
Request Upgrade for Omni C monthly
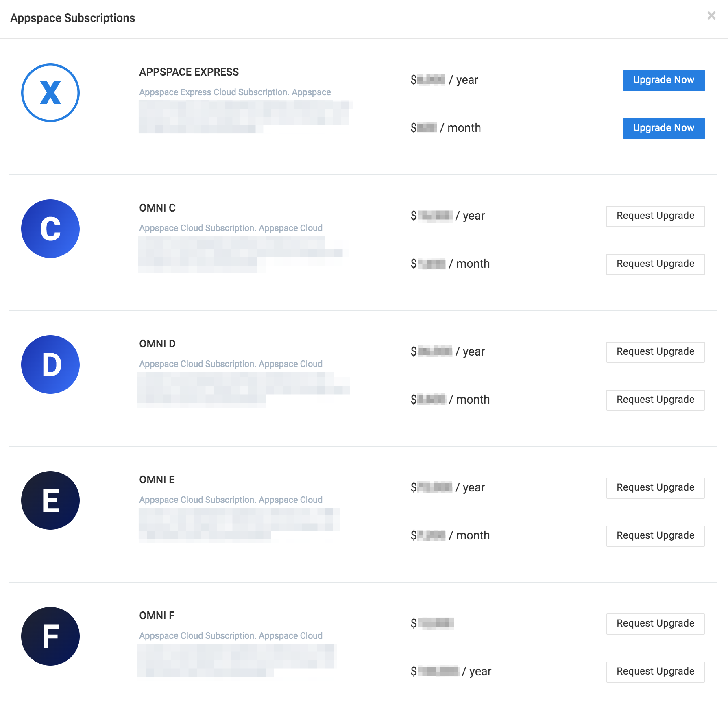pyautogui.click(x=655, y=264)
